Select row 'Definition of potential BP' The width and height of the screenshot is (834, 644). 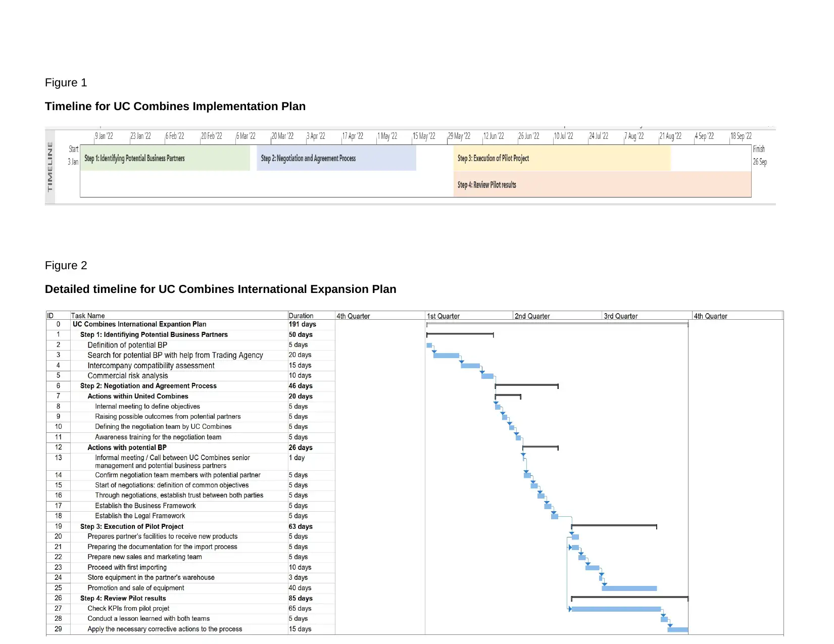coord(190,345)
